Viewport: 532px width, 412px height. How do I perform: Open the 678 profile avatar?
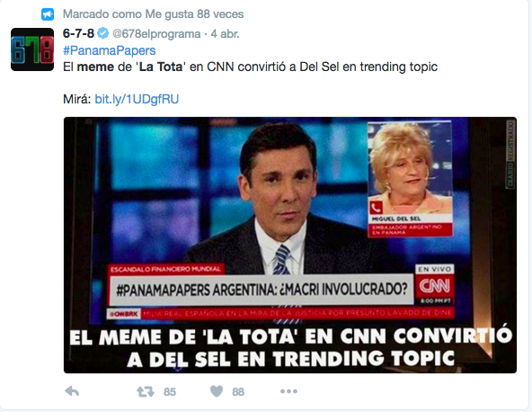[32, 49]
